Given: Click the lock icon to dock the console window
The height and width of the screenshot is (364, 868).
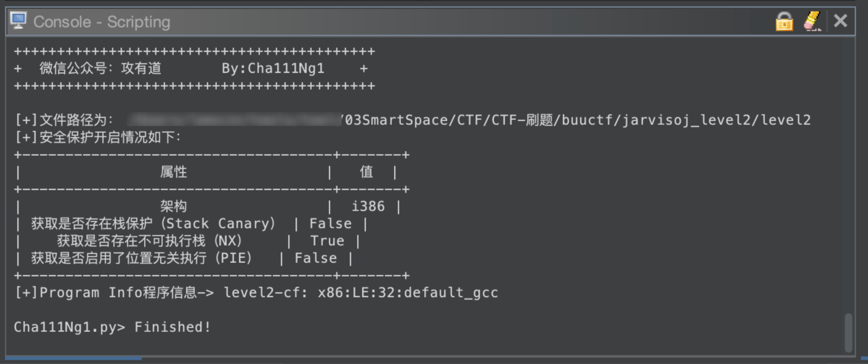Looking at the screenshot, I should click(784, 21).
